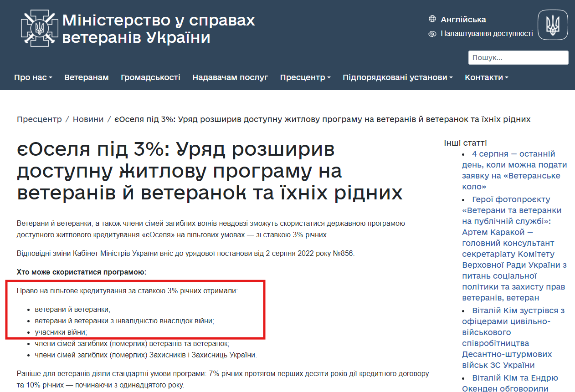Open the Громадськості menu item
The width and height of the screenshot is (575, 392).
150,77
